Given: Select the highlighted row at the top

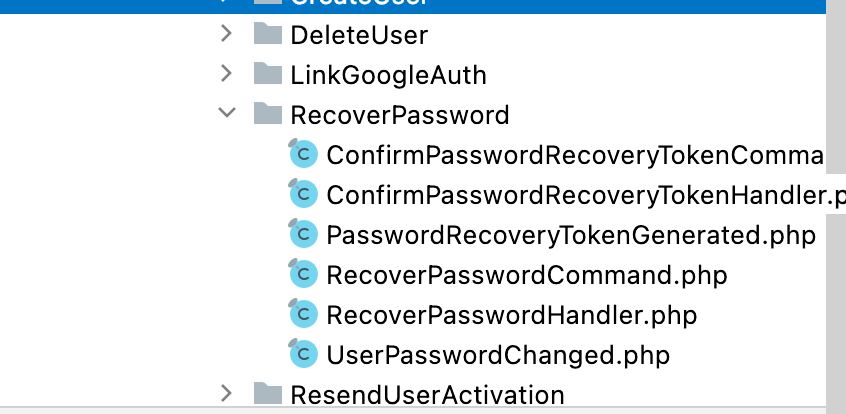Looking at the screenshot, I should pyautogui.click(x=413, y=6).
